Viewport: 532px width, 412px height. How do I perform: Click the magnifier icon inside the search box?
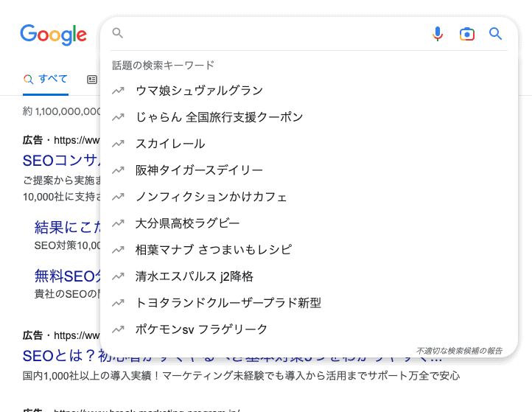(117, 33)
